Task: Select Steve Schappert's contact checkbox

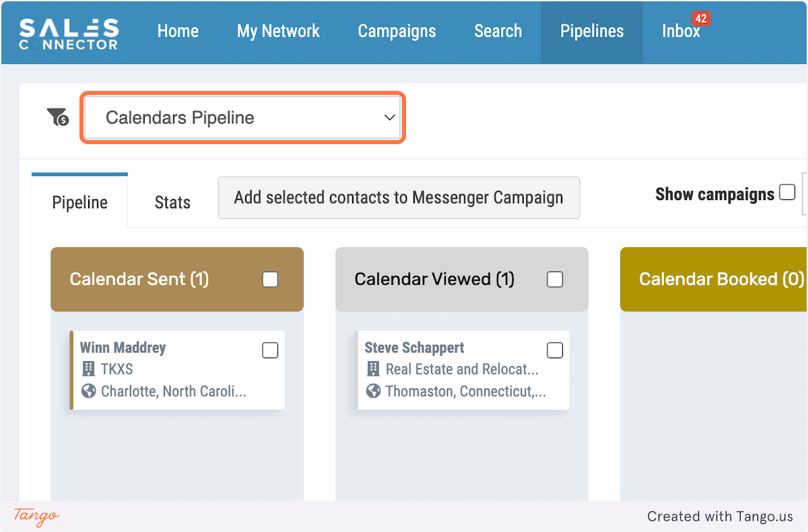Action: [555, 350]
